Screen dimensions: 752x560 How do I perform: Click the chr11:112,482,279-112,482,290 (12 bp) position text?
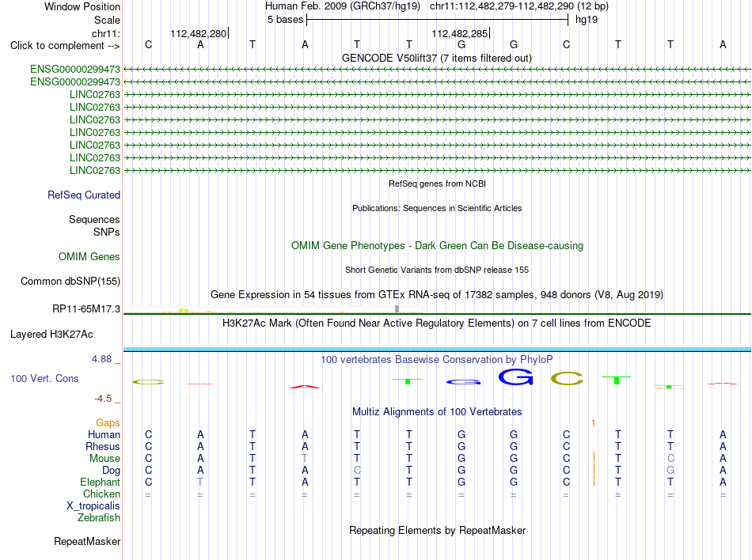point(519,6)
